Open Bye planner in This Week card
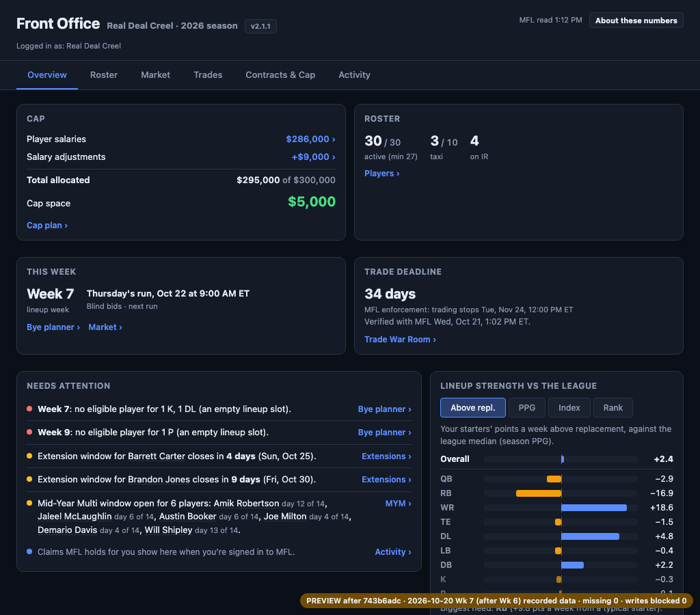The height and width of the screenshot is (615, 700). click(53, 327)
